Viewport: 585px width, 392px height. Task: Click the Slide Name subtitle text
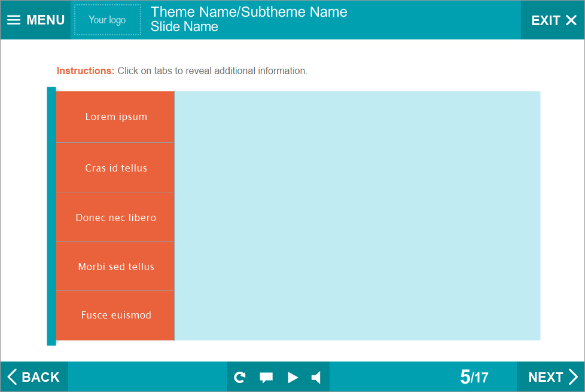pos(184,27)
